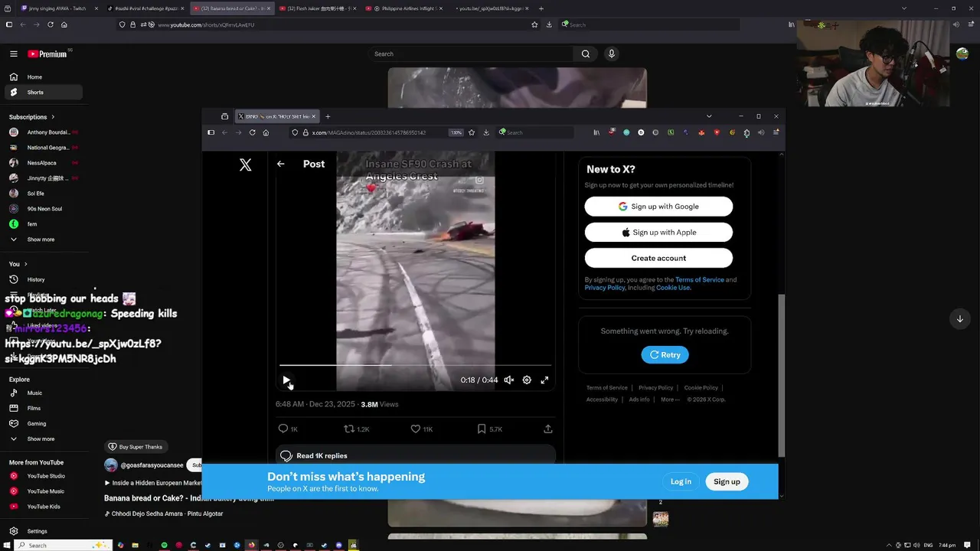Open 90s Neon Soul channel
980x551 pixels.
pyautogui.click(x=42, y=209)
